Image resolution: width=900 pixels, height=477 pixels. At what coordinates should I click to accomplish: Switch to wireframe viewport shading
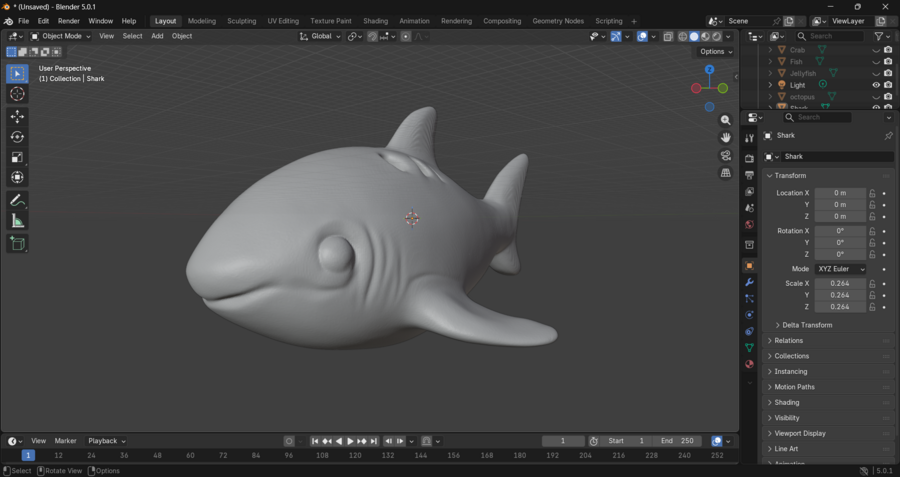pyautogui.click(x=683, y=37)
